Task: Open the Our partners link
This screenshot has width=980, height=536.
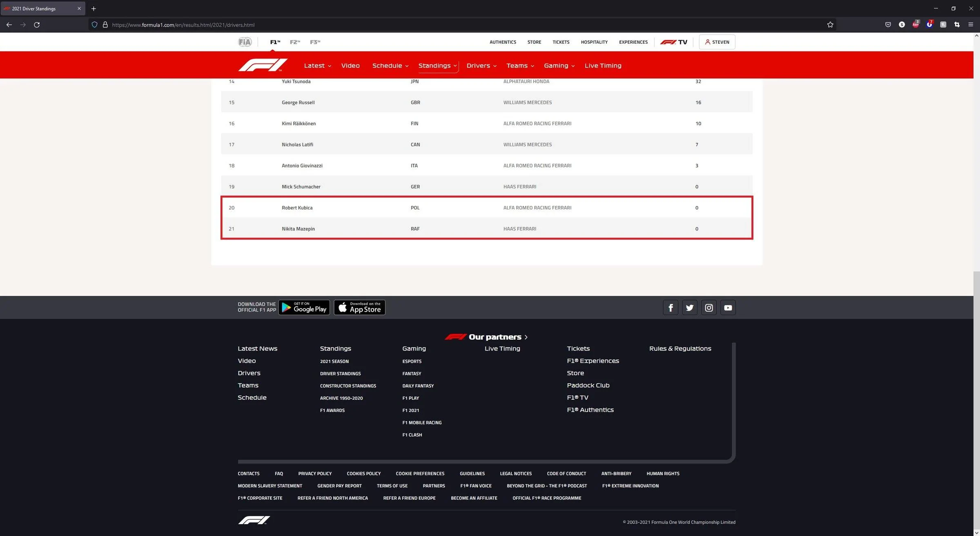Action: pyautogui.click(x=486, y=337)
